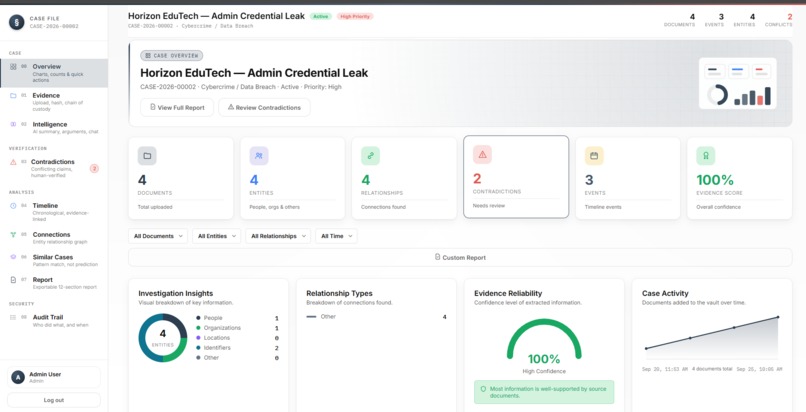
Task: Click the Intelligence icon in sidebar
Action: [13, 124]
